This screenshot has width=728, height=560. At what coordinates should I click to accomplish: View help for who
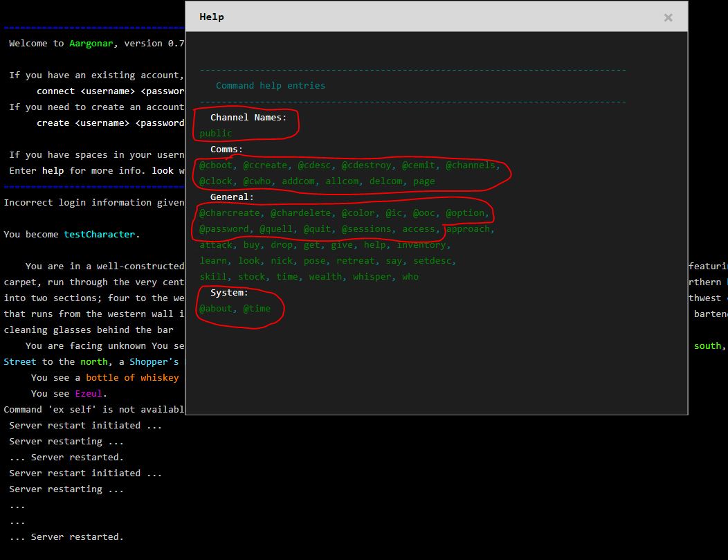[x=410, y=277]
